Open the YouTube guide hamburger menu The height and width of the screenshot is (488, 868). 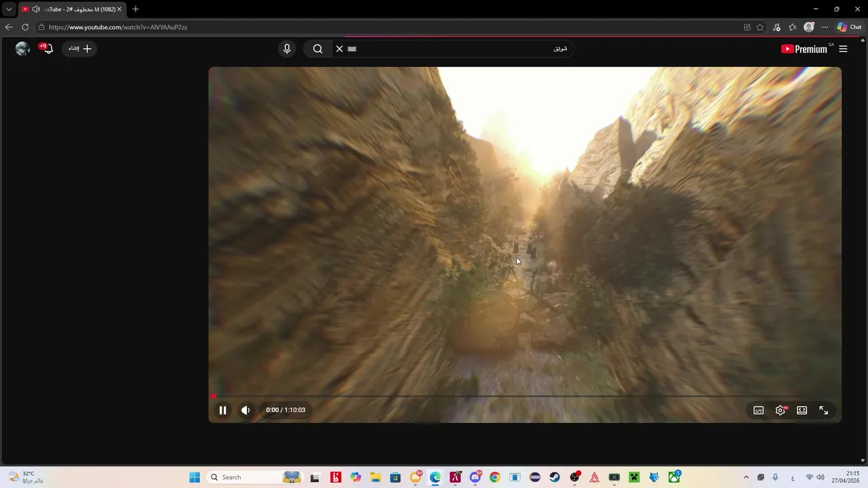point(843,49)
